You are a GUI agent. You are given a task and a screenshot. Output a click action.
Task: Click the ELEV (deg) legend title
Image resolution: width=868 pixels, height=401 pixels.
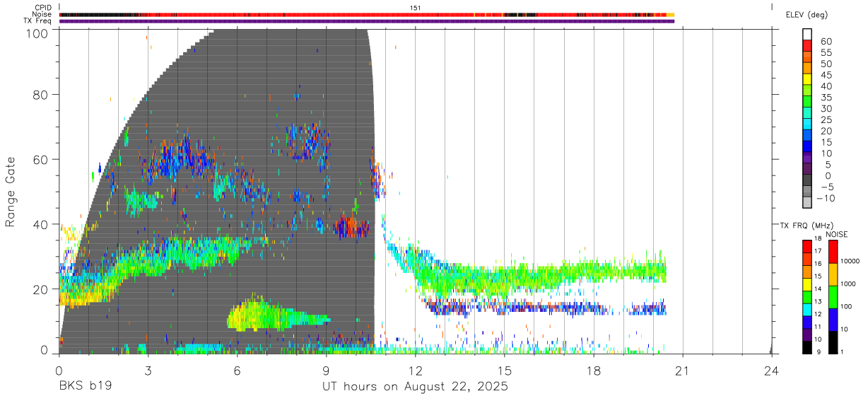pos(807,14)
